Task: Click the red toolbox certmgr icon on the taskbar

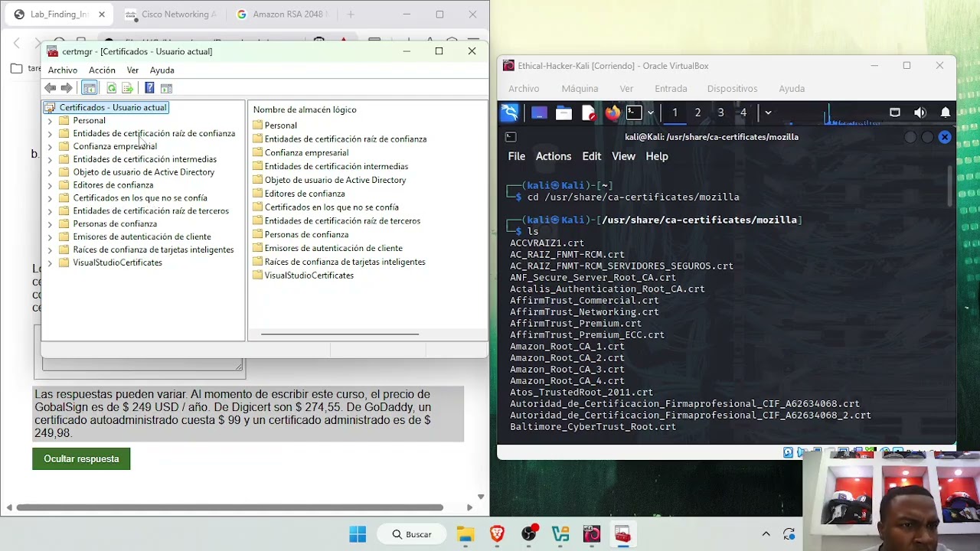Action: pyautogui.click(x=622, y=534)
